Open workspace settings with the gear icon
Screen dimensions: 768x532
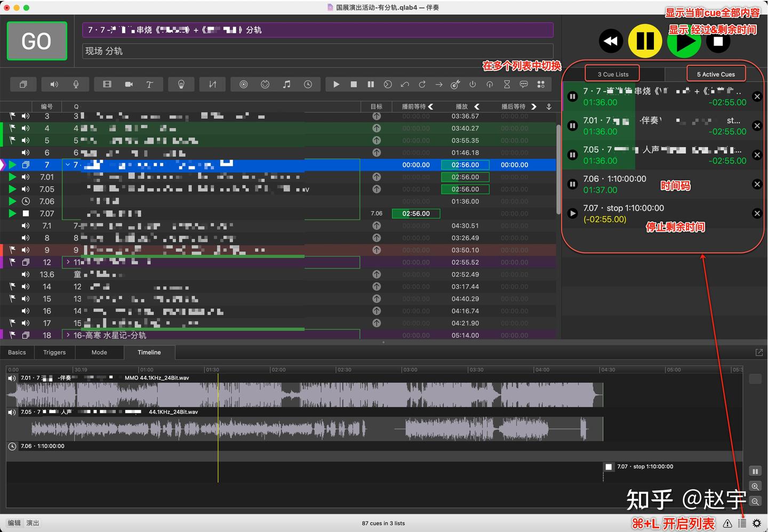point(756,523)
